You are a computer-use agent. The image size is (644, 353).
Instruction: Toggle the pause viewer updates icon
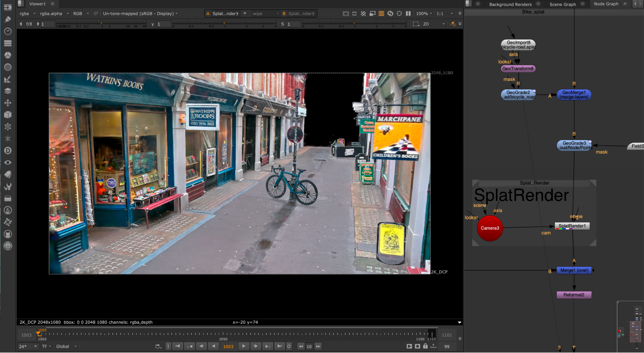click(x=408, y=14)
